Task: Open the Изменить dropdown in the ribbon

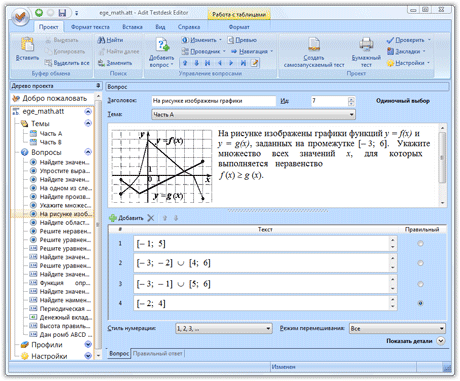Action: click(x=201, y=40)
